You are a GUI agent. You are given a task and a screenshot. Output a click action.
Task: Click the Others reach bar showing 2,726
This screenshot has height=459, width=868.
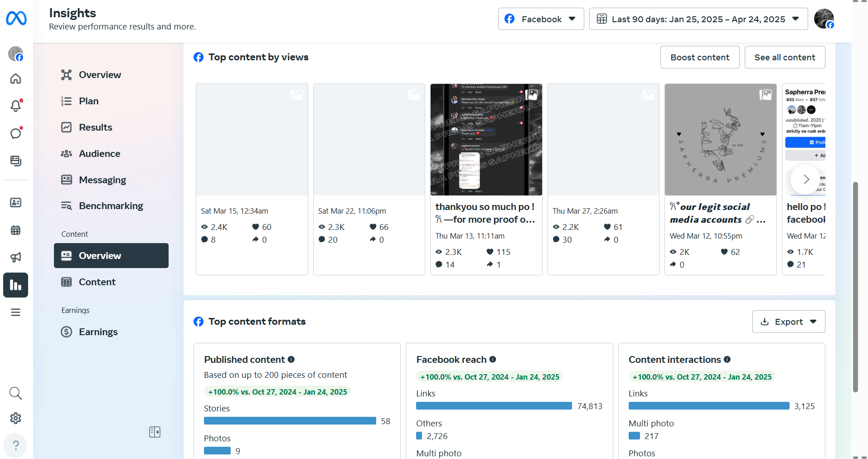(419, 436)
